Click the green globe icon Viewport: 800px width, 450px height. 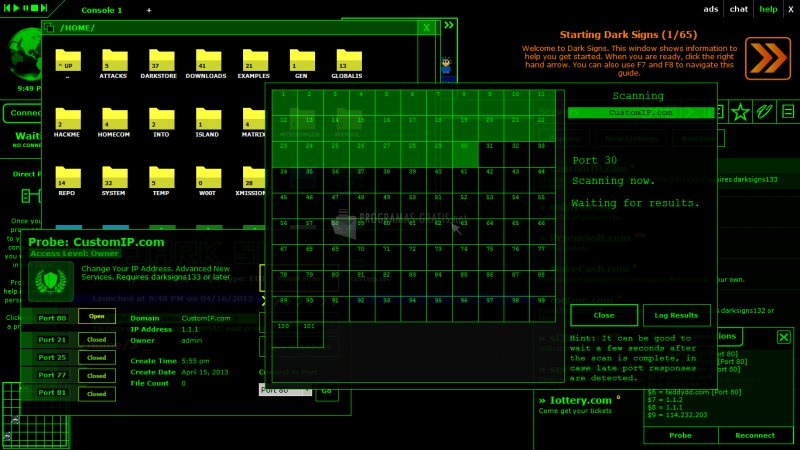pos(23,55)
